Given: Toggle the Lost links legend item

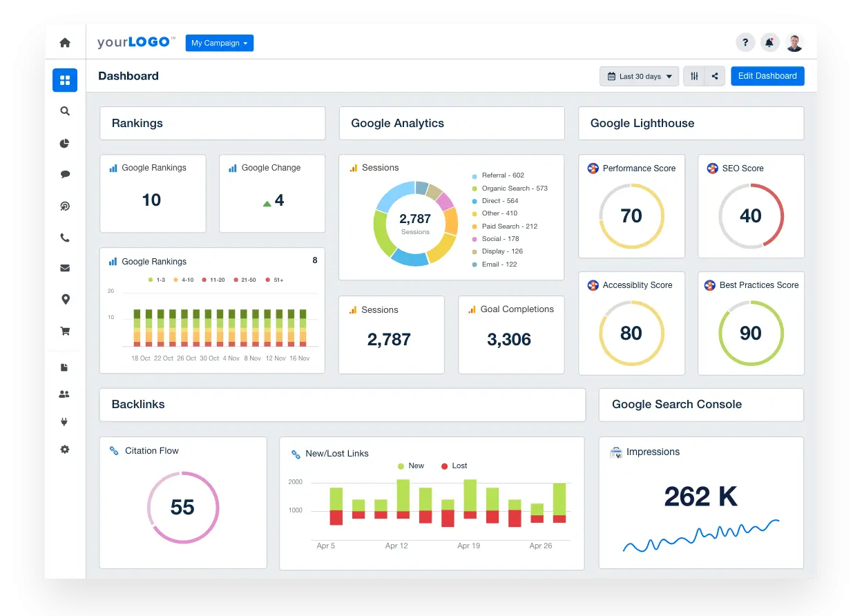Looking at the screenshot, I should 453,465.
